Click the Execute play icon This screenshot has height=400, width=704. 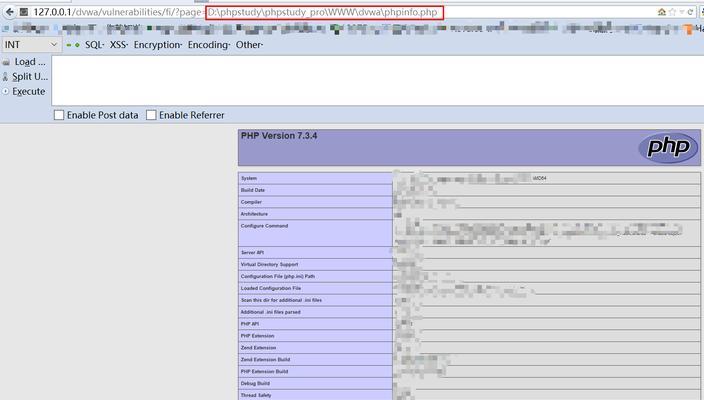pyautogui.click(x=6, y=91)
